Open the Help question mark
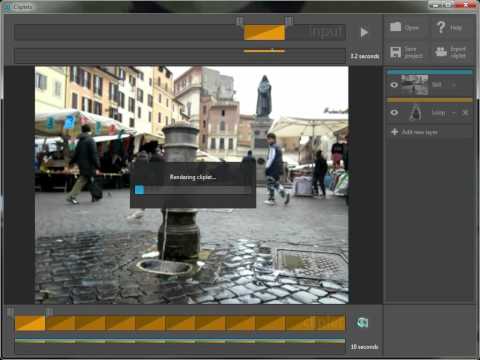Viewport: 480px width, 360px height. coord(441,27)
